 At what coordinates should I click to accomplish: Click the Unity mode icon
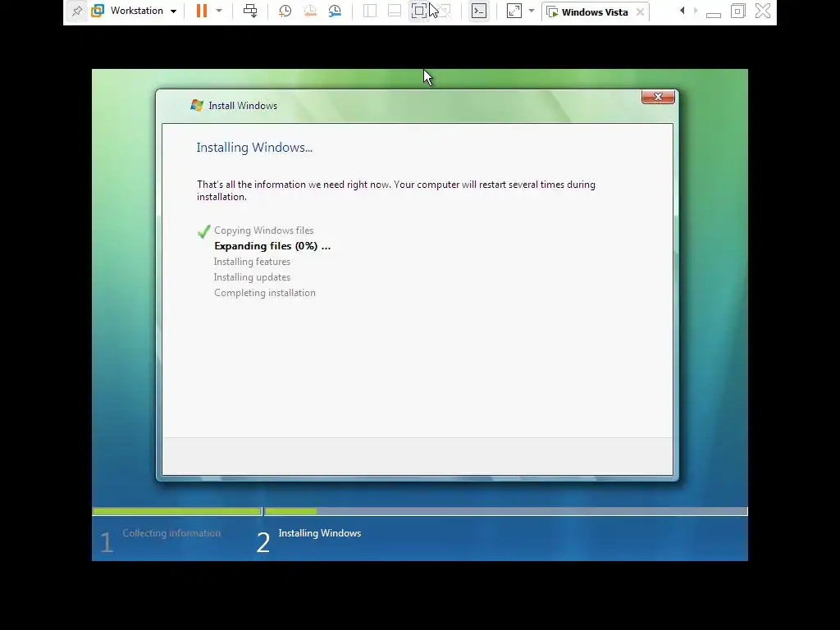tap(444, 11)
